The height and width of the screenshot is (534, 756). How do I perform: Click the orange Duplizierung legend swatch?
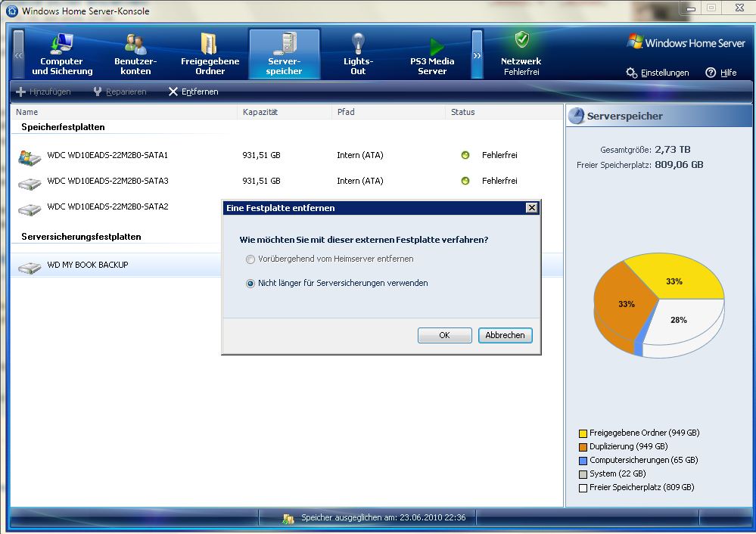point(583,447)
